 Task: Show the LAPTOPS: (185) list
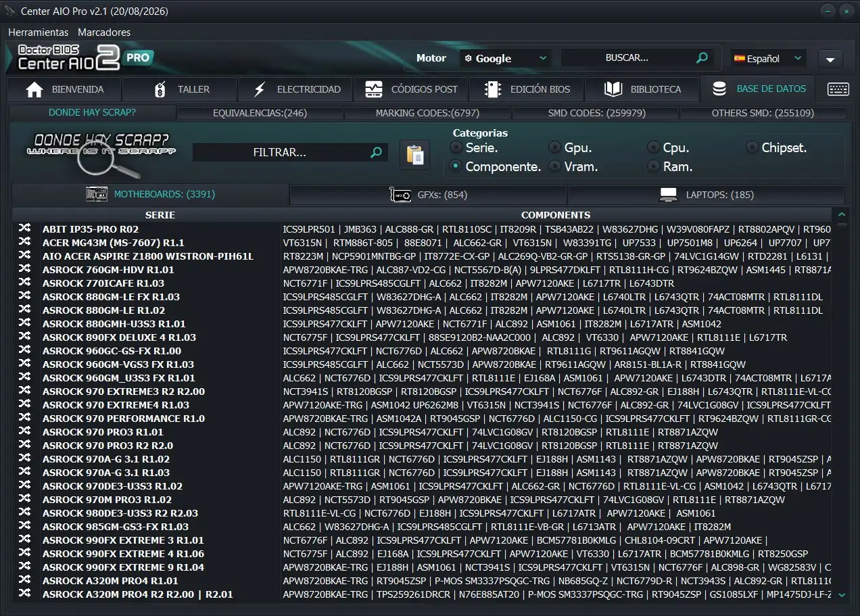coord(706,195)
